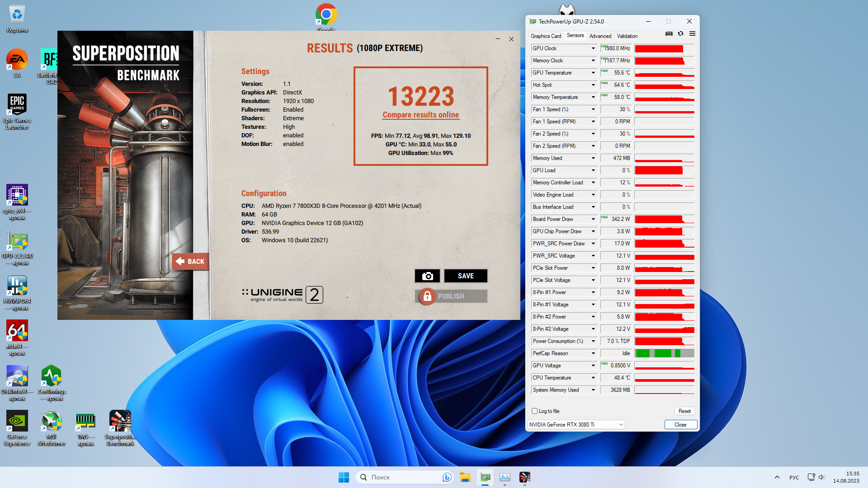This screenshot has width=868, height=488.
Task: Click the Reset button in GPU-Z
Action: click(684, 411)
